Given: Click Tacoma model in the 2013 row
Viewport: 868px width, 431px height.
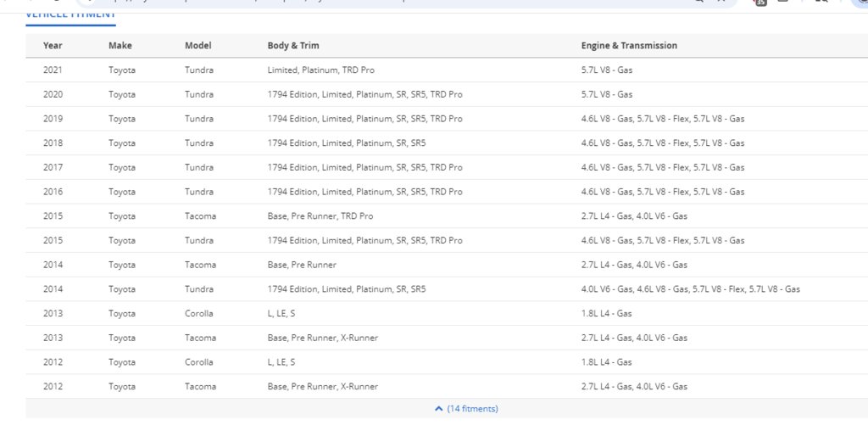Looking at the screenshot, I should [200, 338].
